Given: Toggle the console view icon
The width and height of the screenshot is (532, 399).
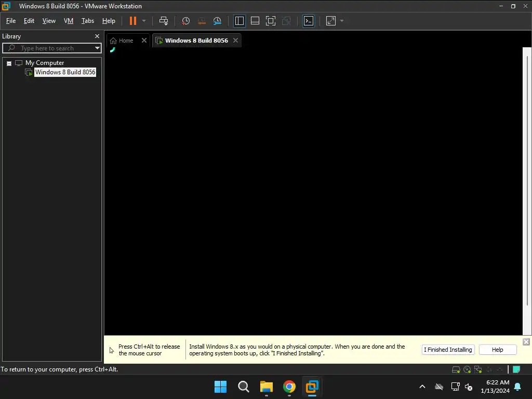Looking at the screenshot, I should point(309,21).
